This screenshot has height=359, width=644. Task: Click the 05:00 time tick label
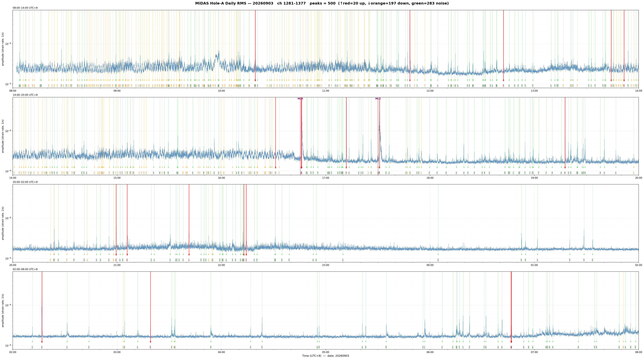[326, 352]
